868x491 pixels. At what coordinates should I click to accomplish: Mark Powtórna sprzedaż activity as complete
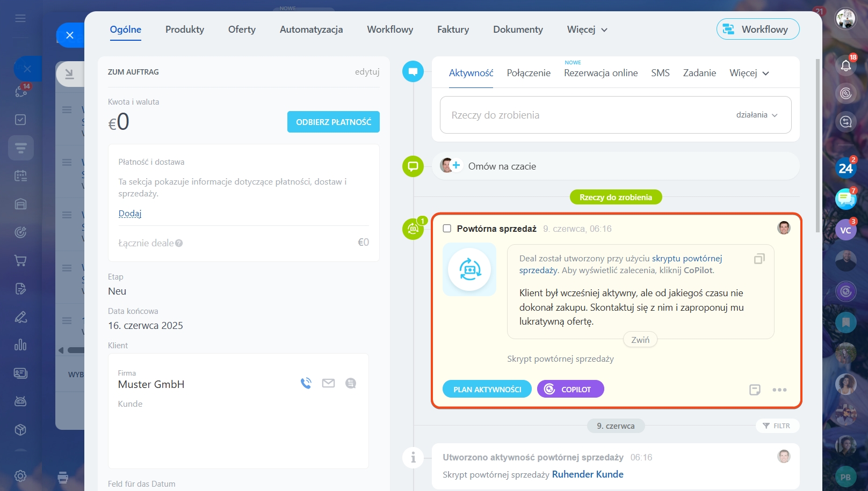[x=447, y=229]
